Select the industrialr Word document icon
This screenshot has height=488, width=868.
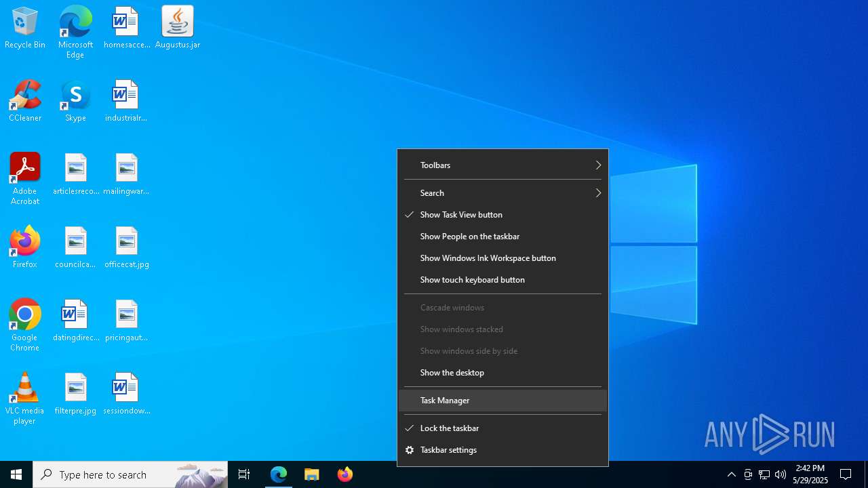click(126, 101)
